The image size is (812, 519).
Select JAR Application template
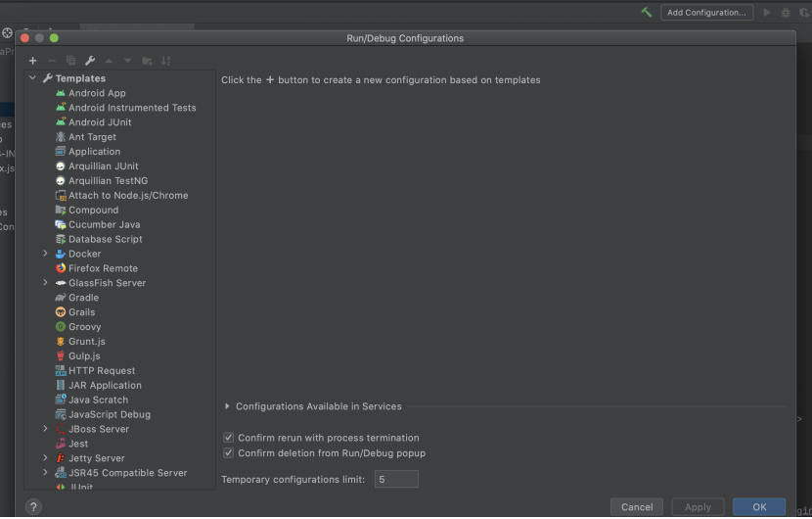pos(105,386)
